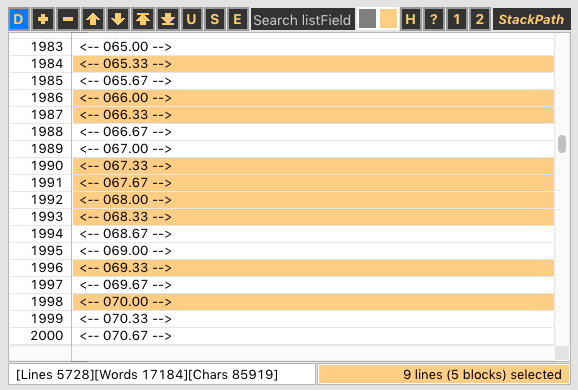Click line number 1986
The height and width of the screenshot is (390, 578).
[47, 98]
